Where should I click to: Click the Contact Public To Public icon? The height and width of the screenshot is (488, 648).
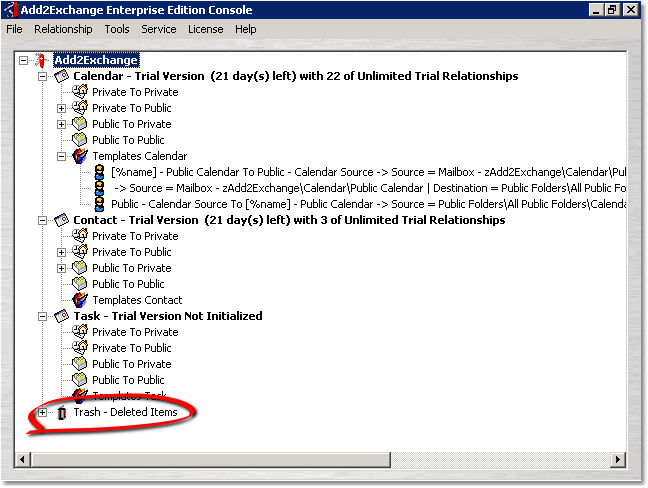(x=80, y=284)
